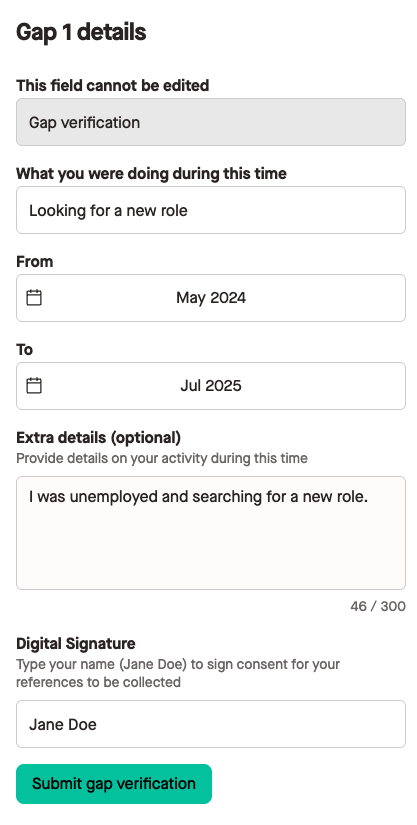
Task: Click the 'To' field label
Action: coord(25,349)
